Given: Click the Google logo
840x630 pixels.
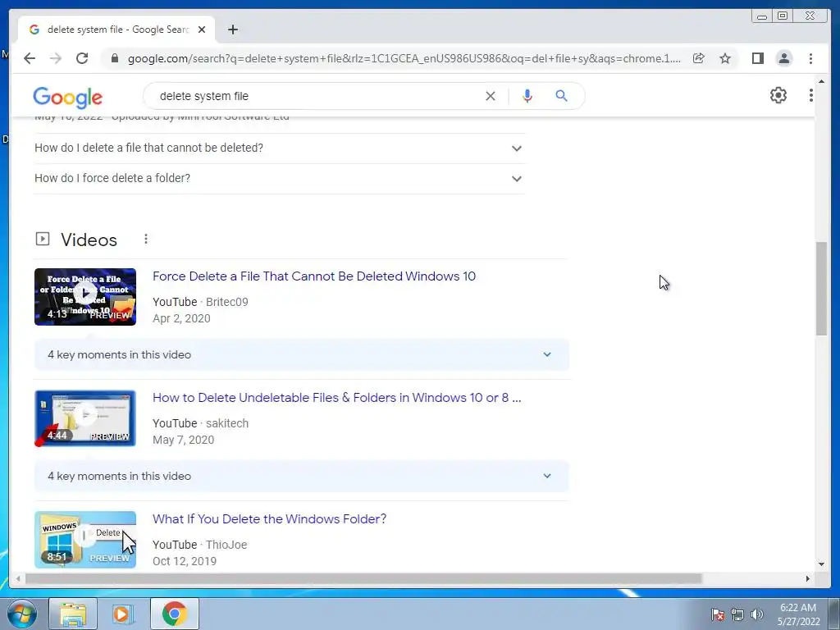Looking at the screenshot, I should 67,97.
